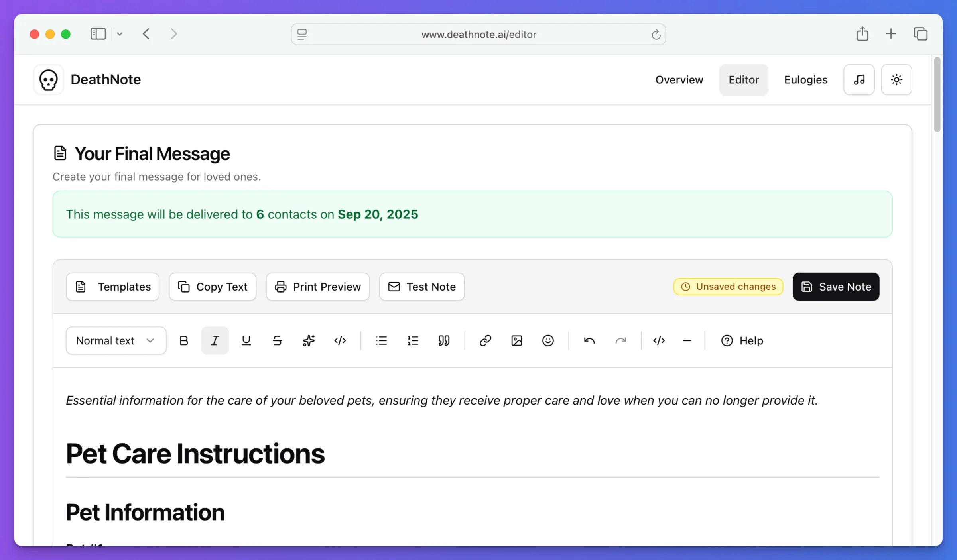Toggle the browser sidebar panel
957x560 pixels.
98,34
